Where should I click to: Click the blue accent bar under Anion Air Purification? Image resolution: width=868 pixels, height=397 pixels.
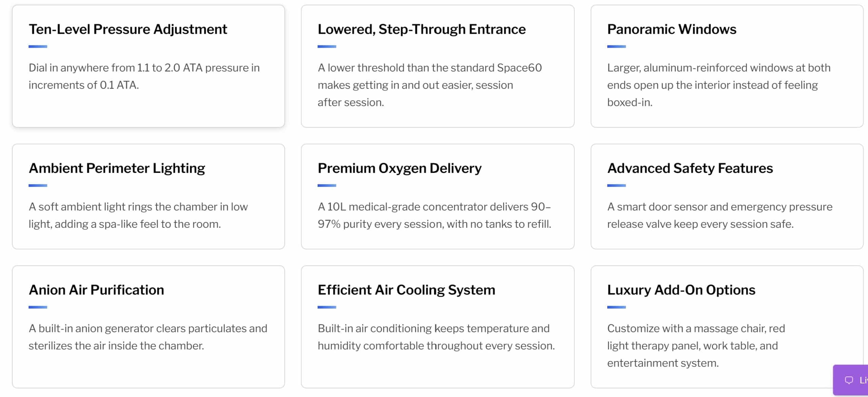click(38, 307)
